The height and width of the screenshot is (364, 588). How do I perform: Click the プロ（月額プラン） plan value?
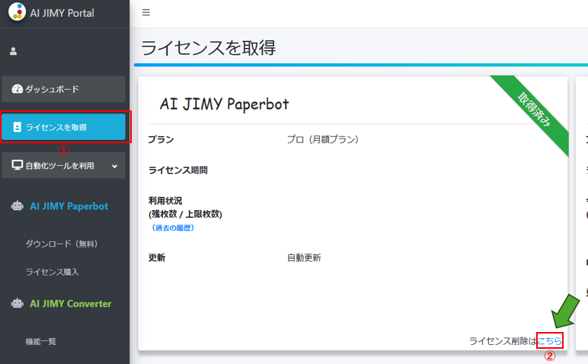tap(323, 139)
